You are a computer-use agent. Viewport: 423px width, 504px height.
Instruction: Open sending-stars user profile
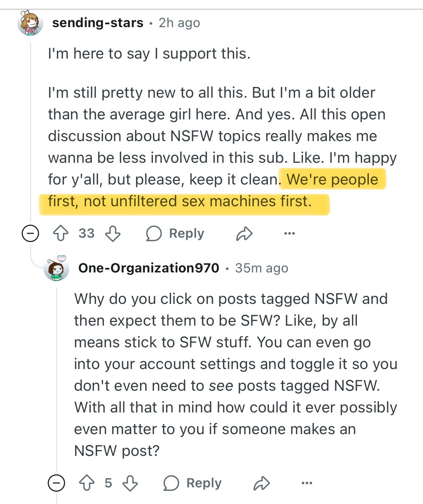point(98,23)
